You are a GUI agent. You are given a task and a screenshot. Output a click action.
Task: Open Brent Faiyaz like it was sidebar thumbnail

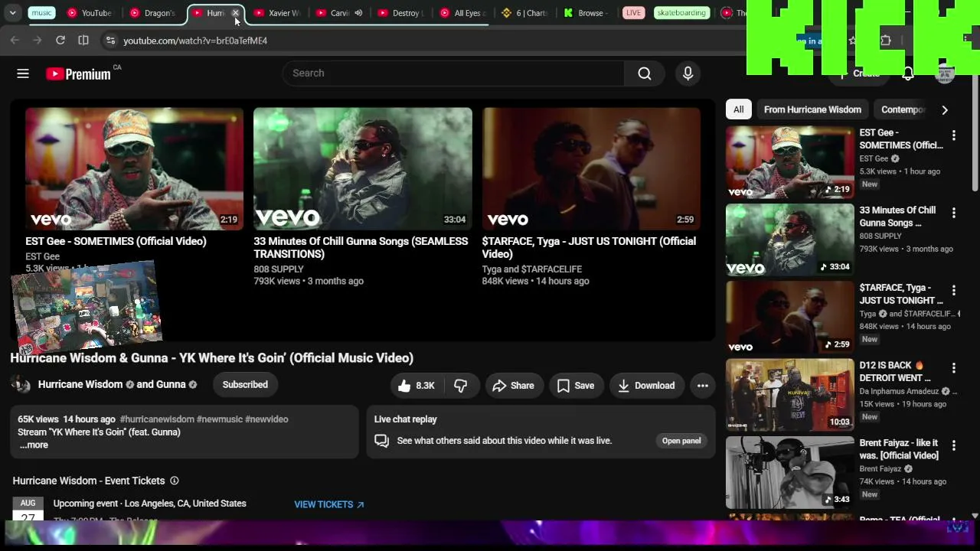pos(789,472)
